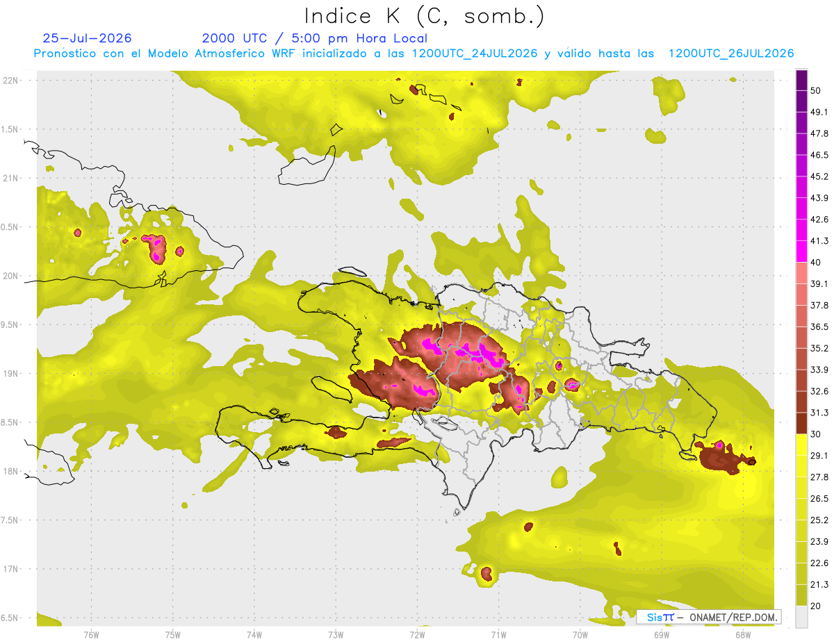Viewport: 834px width, 644px height.
Task: Click the "SisTT - ONAMET/REP.DOM." credit box
Action: click(x=709, y=617)
